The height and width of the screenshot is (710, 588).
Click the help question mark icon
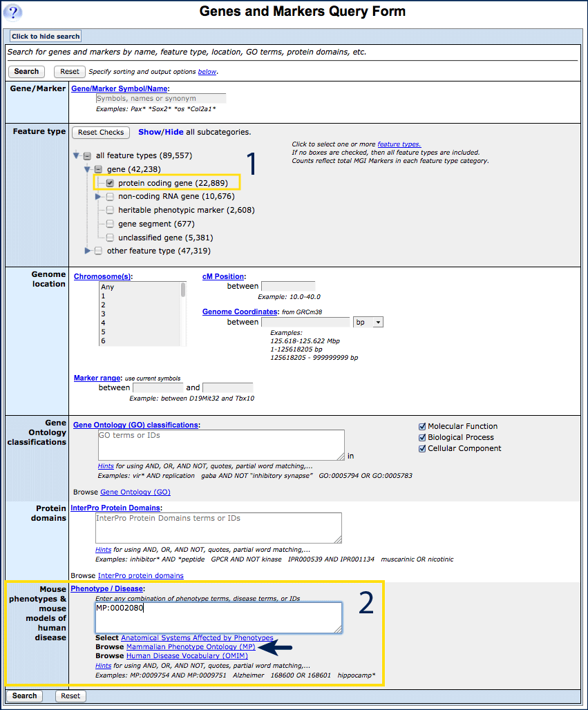13,12
